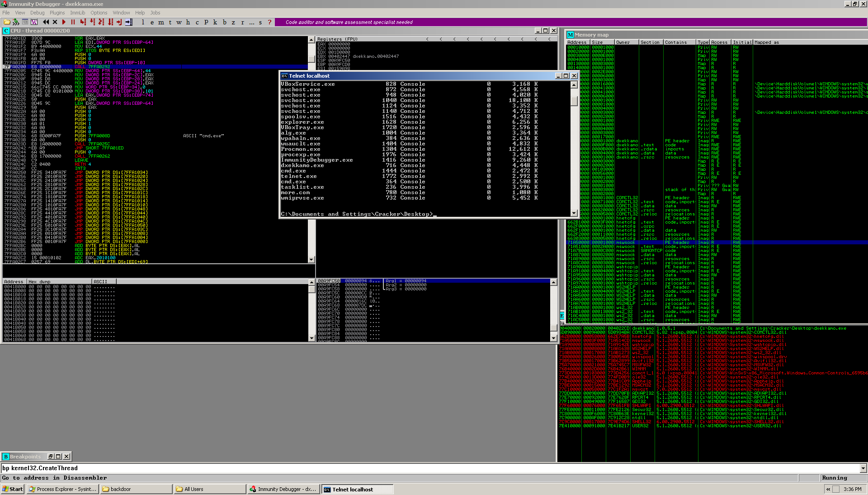Click the command bar input field
The height and width of the screenshot is (495, 868).
click(429, 468)
